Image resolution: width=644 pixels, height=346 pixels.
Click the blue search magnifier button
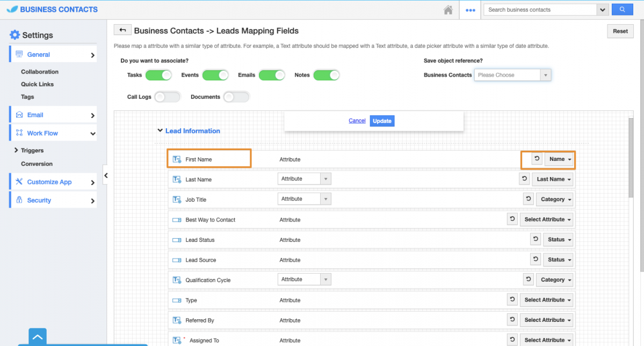pos(622,10)
